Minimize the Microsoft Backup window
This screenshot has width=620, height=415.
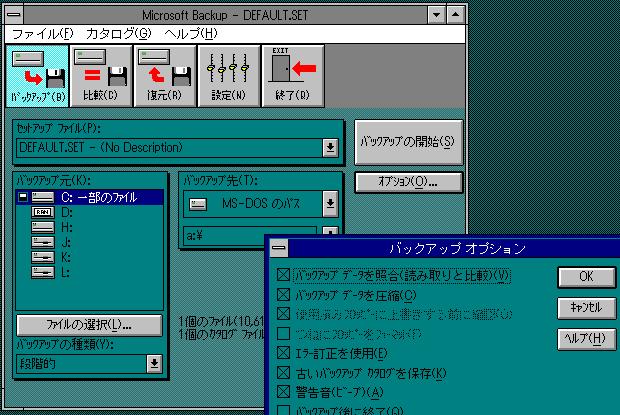(437, 15)
